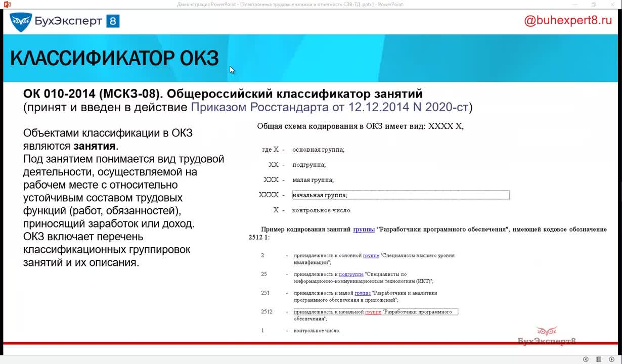Open the 'группе' link in the основной row

tap(371, 256)
